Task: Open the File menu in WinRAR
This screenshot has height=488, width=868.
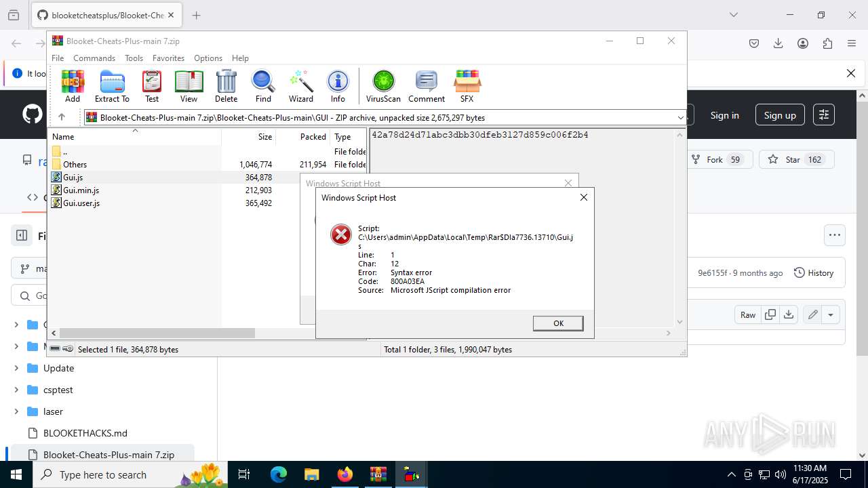Action: [x=58, y=58]
